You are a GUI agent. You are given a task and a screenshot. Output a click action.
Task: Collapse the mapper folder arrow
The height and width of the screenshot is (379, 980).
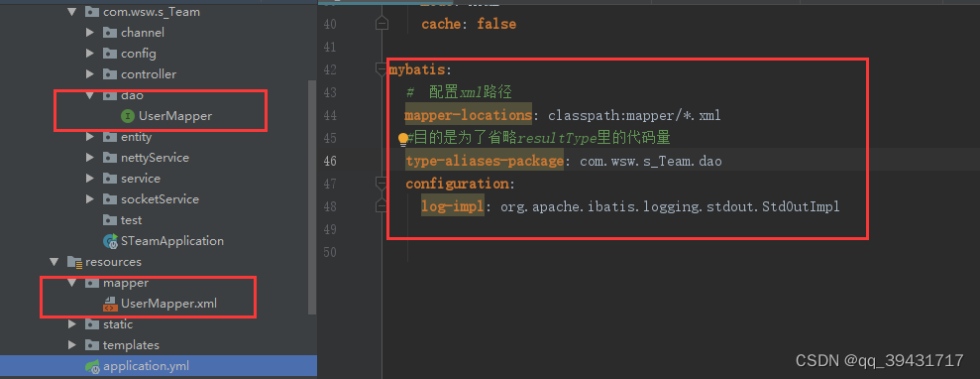click(x=72, y=283)
